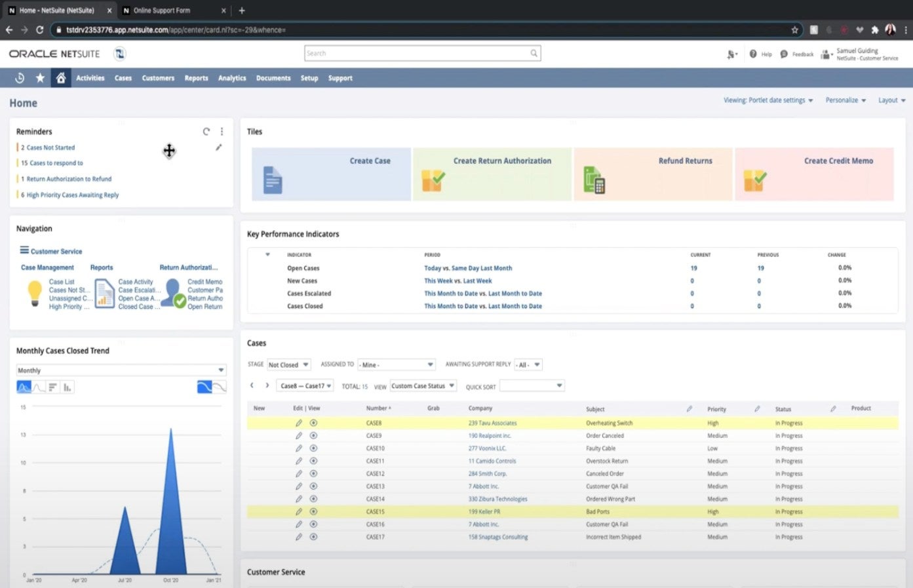Open 2 Cases Not Started reminder
This screenshot has width=913, height=588.
click(48, 147)
